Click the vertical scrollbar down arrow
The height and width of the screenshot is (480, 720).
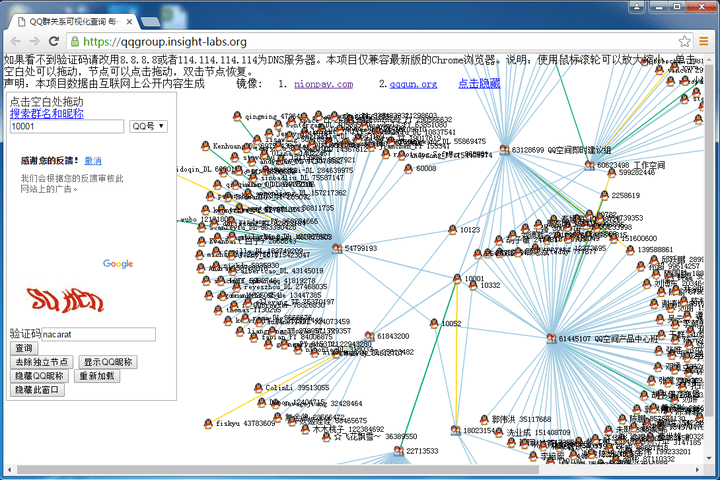tap(710, 458)
